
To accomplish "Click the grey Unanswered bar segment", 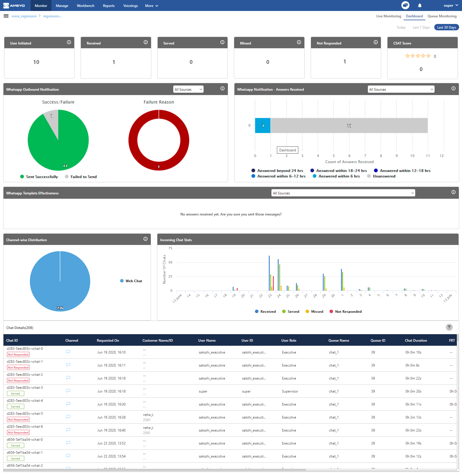I will coord(349,125).
